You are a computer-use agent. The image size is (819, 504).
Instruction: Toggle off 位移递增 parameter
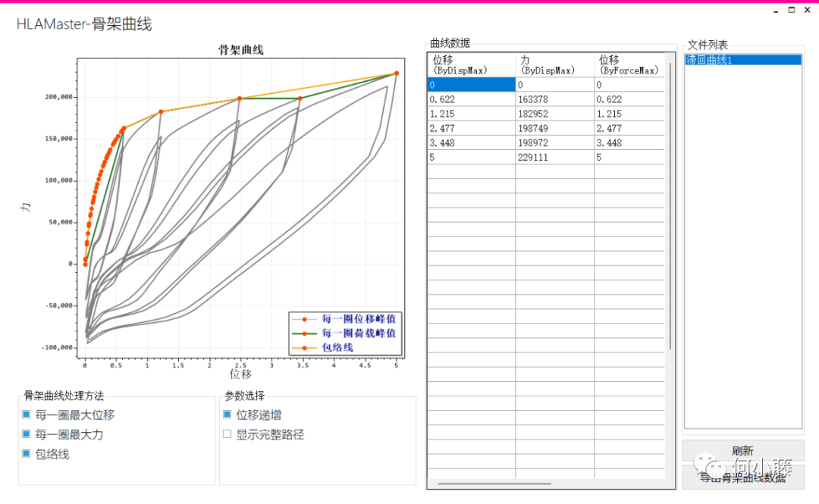click(x=226, y=414)
